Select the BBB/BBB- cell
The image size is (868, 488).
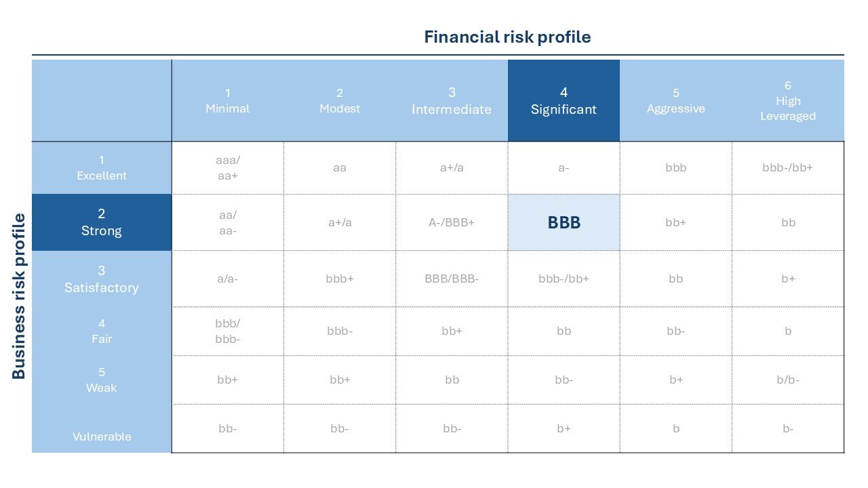(452, 279)
